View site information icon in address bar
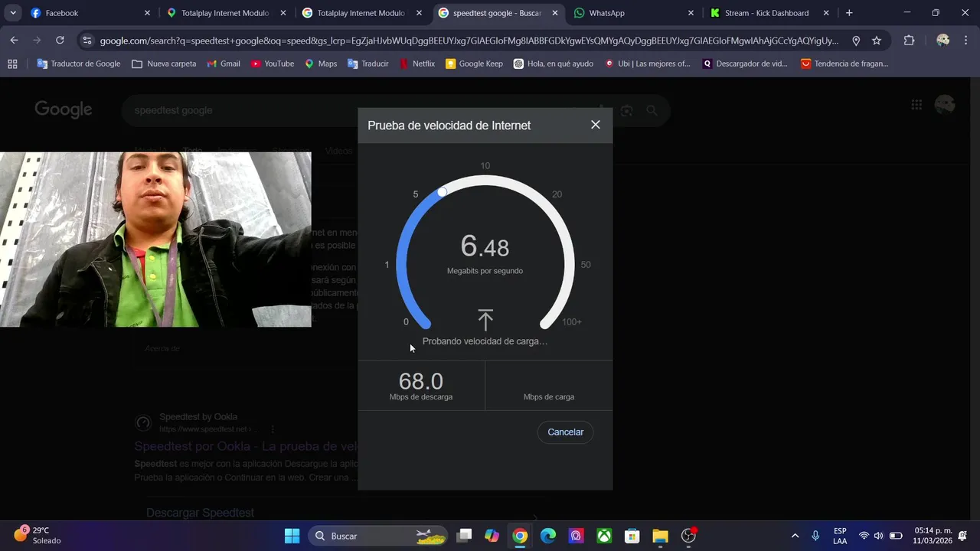This screenshot has height=551, width=980. [87, 41]
